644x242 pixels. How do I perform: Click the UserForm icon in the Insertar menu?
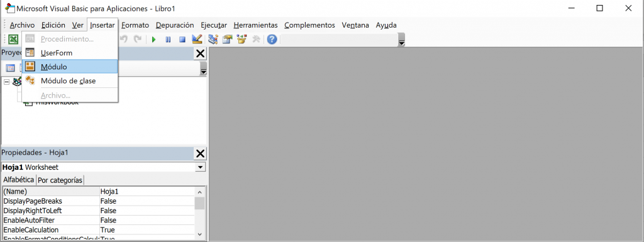tap(30, 53)
